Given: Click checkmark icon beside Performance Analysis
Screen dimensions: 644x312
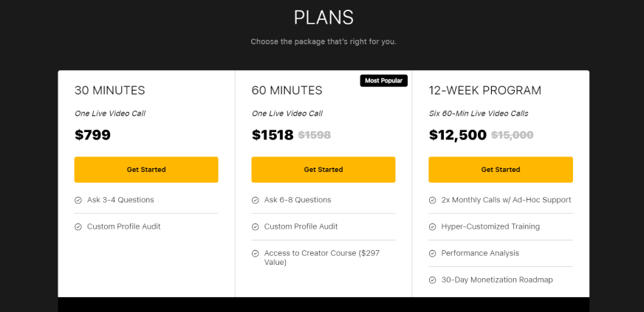Looking at the screenshot, I should 433,253.
